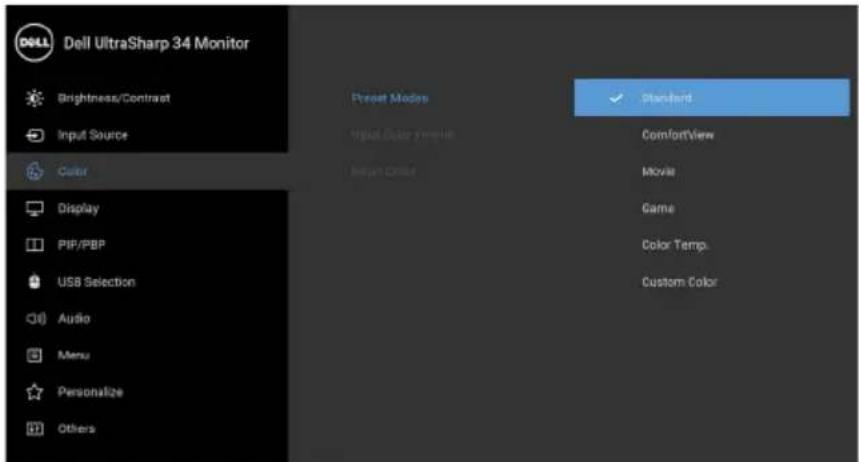The width and height of the screenshot is (859, 462).
Task: Open the Menu settings icon
Action: click(35, 355)
